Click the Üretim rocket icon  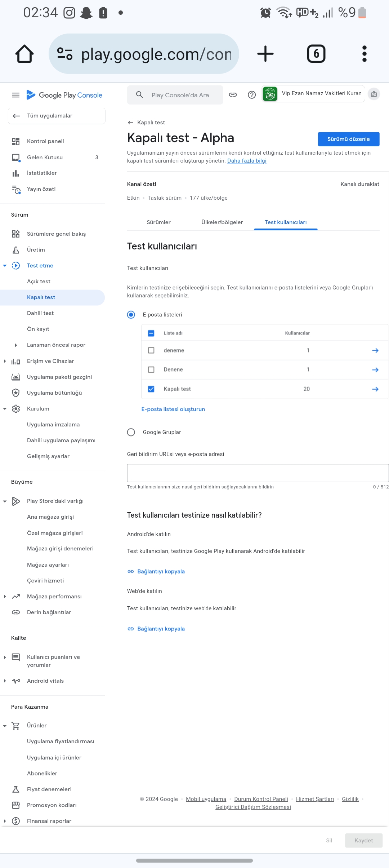tap(16, 250)
